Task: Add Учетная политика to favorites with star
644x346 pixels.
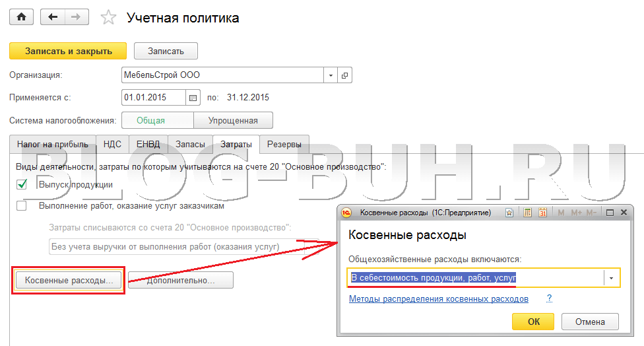Action: click(108, 18)
